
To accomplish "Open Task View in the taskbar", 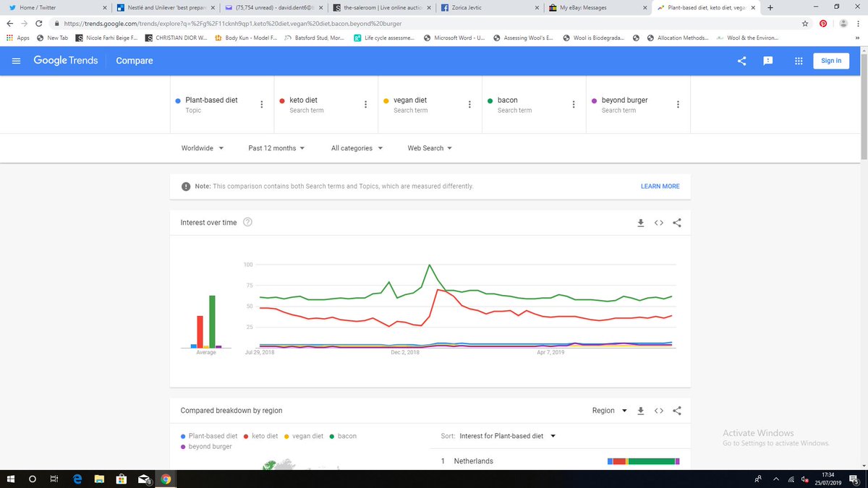I will point(54,479).
